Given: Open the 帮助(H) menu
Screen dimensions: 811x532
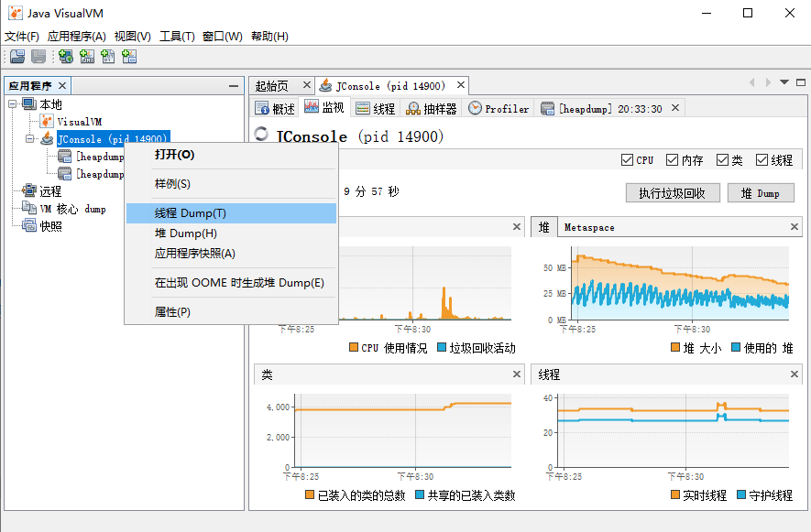Looking at the screenshot, I should [269, 37].
